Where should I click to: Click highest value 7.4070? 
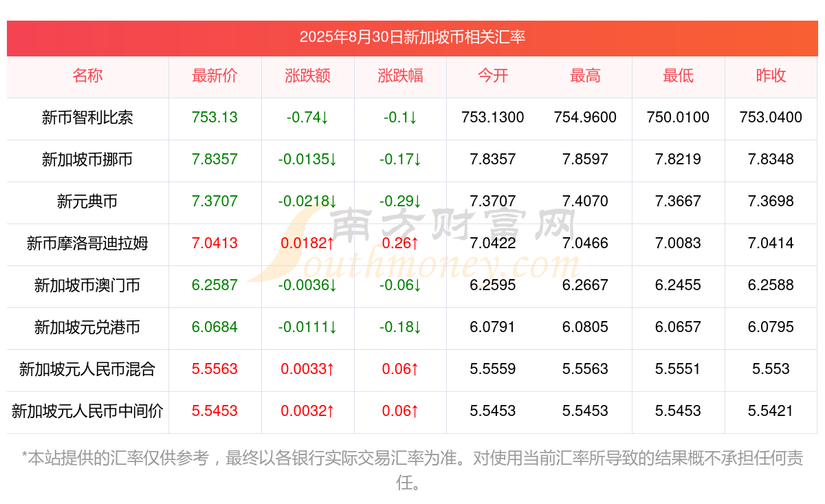(x=585, y=201)
